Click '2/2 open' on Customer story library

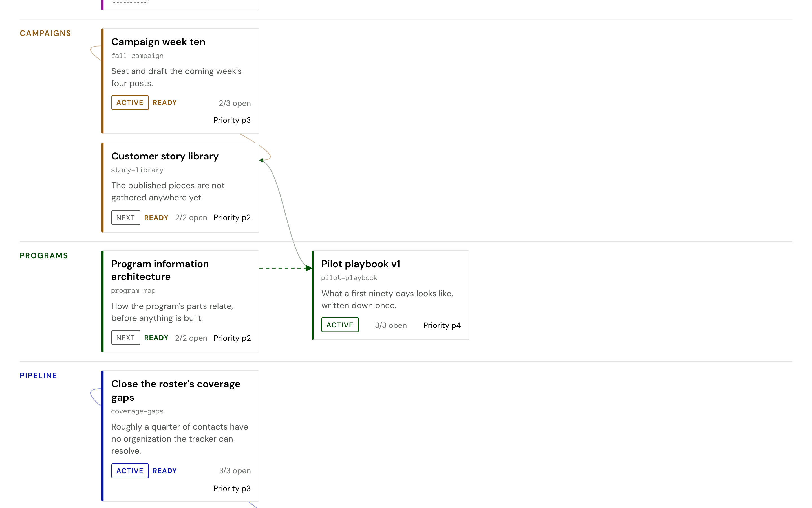(x=191, y=218)
